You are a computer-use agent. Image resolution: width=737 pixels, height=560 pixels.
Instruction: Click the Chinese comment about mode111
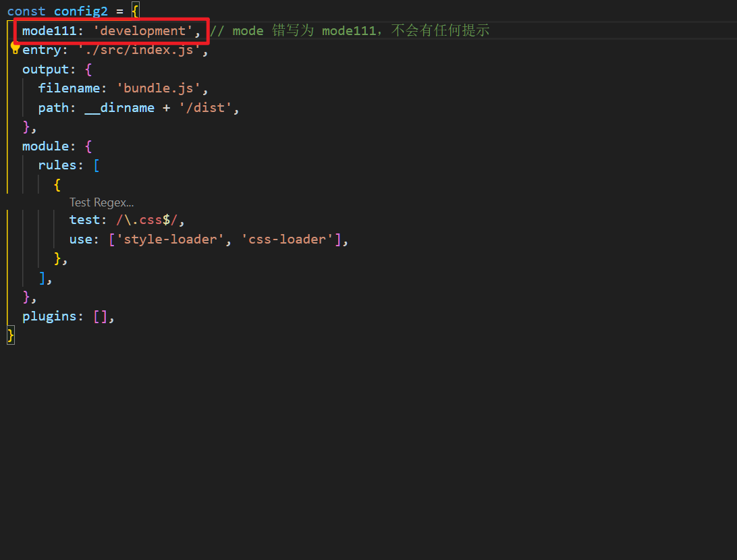[x=350, y=30]
